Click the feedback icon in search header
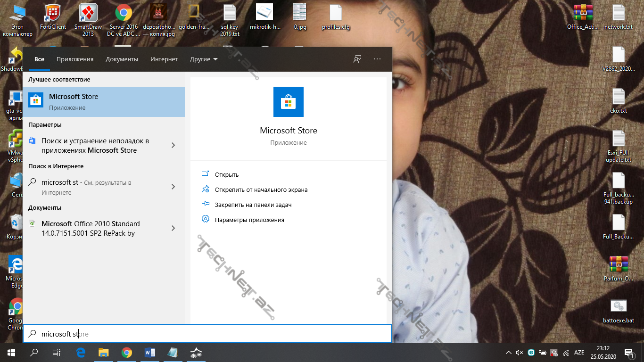 [x=357, y=59]
